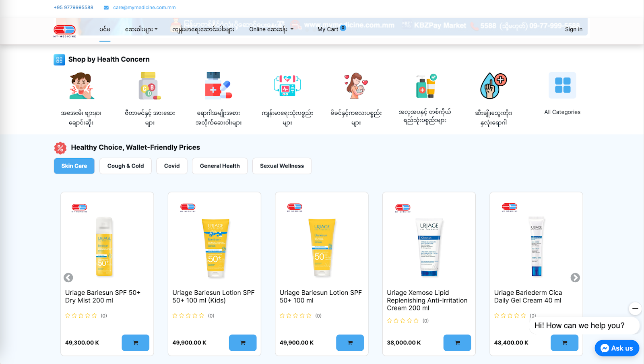Open the cough and sore throat category icon
The width and height of the screenshot is (644, 364).
(81, 86)
